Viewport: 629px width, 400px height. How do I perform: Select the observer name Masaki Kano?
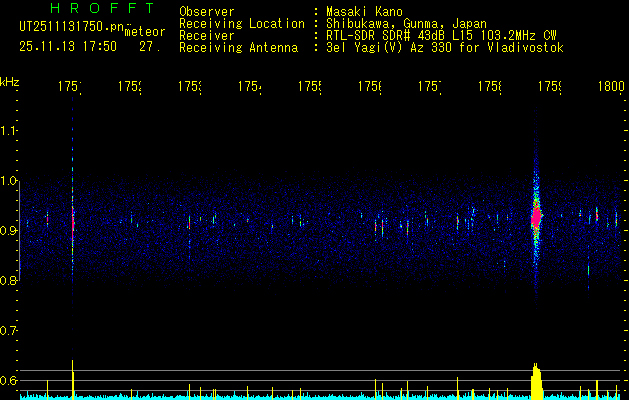[364, 11]
